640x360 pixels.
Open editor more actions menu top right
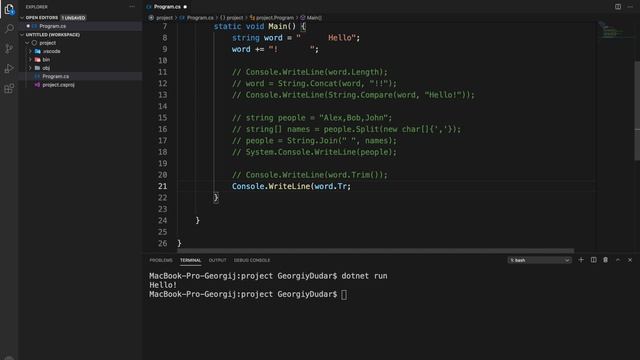[630, 7]
